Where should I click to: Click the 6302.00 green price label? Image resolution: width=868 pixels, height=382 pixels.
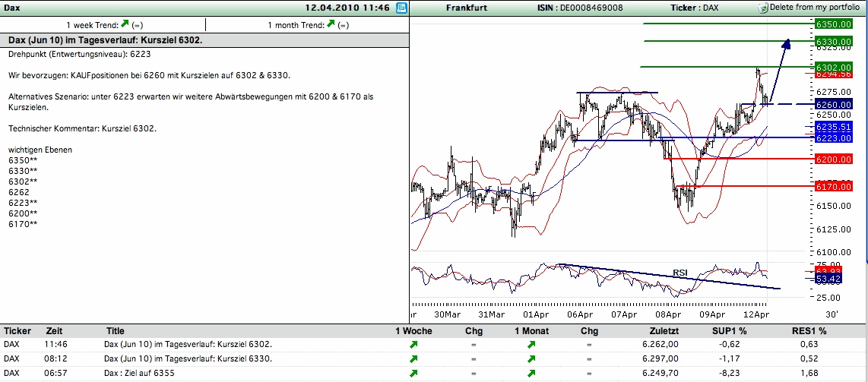tap(833, 67)
